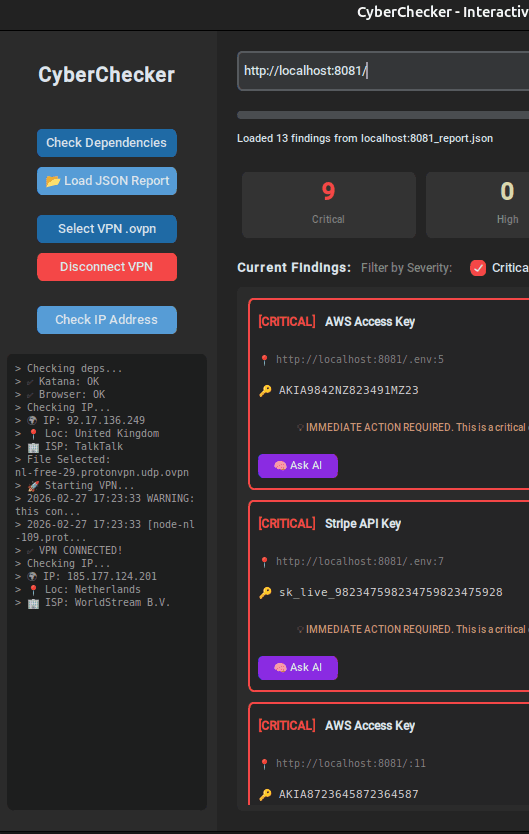The height and width of the screenshot is (834, 529).
Task: Click the log line 'VPN CONNECTED!'
Action: [69, 551]
